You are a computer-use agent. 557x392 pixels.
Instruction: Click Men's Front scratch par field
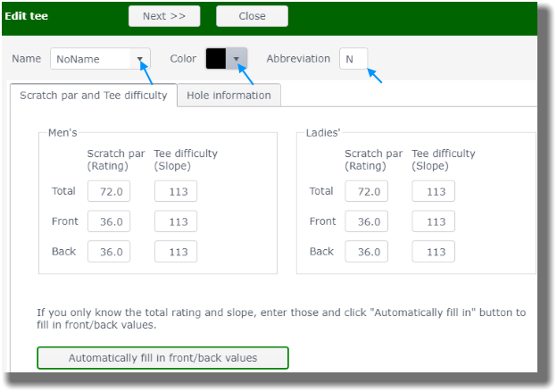[109, 221]
